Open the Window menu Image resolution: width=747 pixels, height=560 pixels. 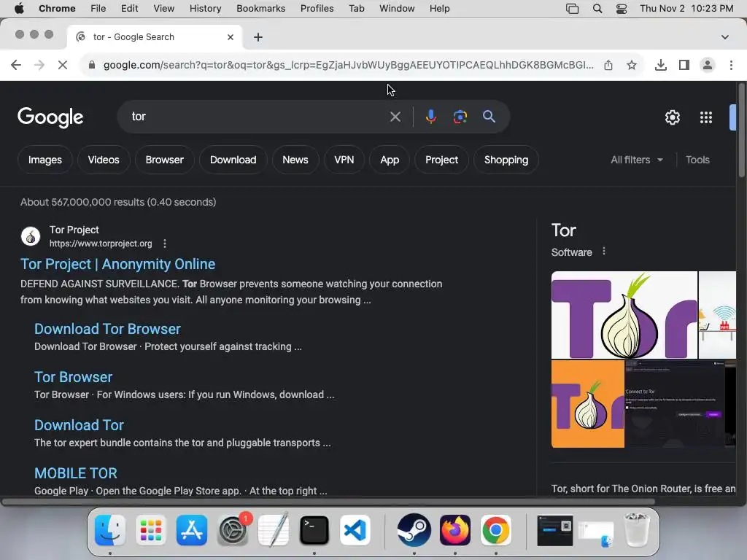click(x=397, y=9)
